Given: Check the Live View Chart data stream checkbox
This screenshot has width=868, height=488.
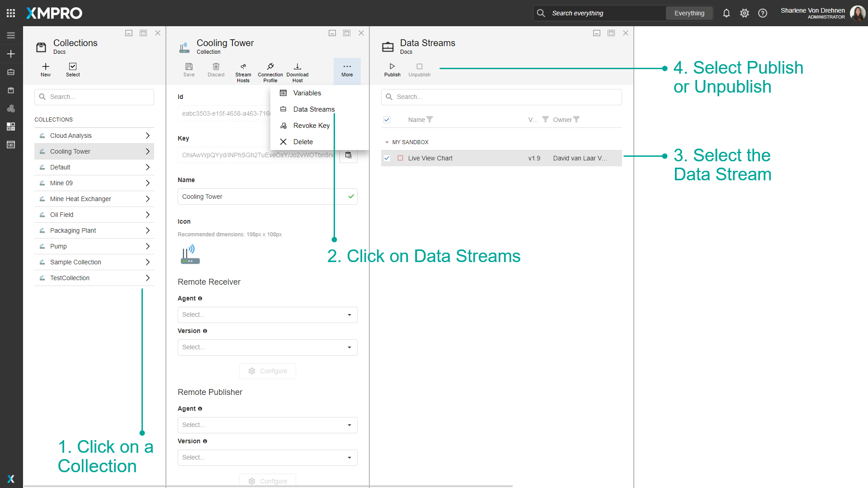Looking at the screenshot, I should pyautogui.click(x=387, y=158).
